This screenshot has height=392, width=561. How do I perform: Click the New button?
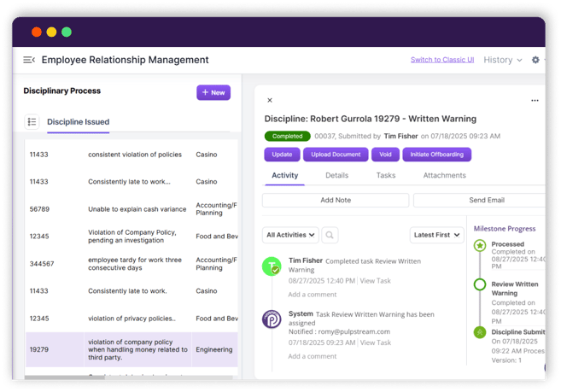pos(213,92)
